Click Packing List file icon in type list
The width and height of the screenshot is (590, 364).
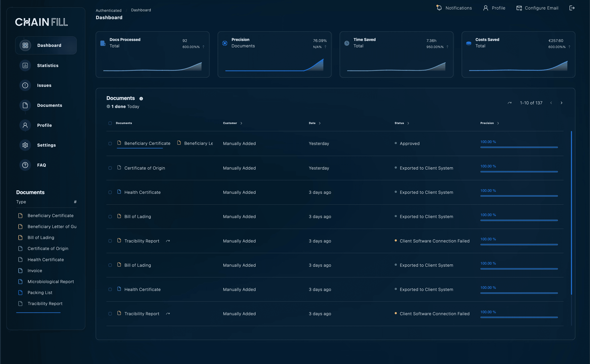(20, 293)
